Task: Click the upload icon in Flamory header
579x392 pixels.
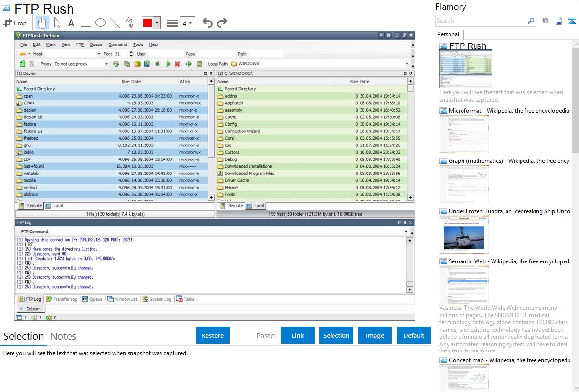Action: [x=572, y=21]
